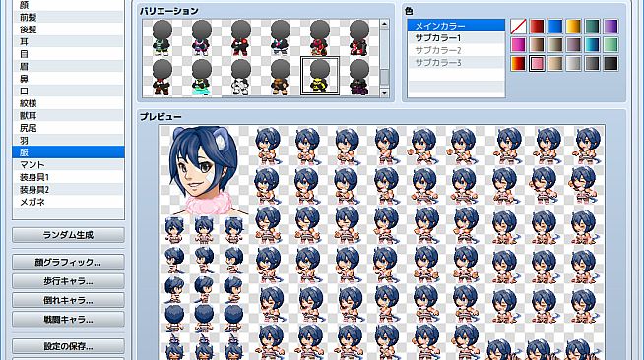Choose the all-white outfit variation
Viewport: 644px width, 360px height.
(x=241, y=77)
